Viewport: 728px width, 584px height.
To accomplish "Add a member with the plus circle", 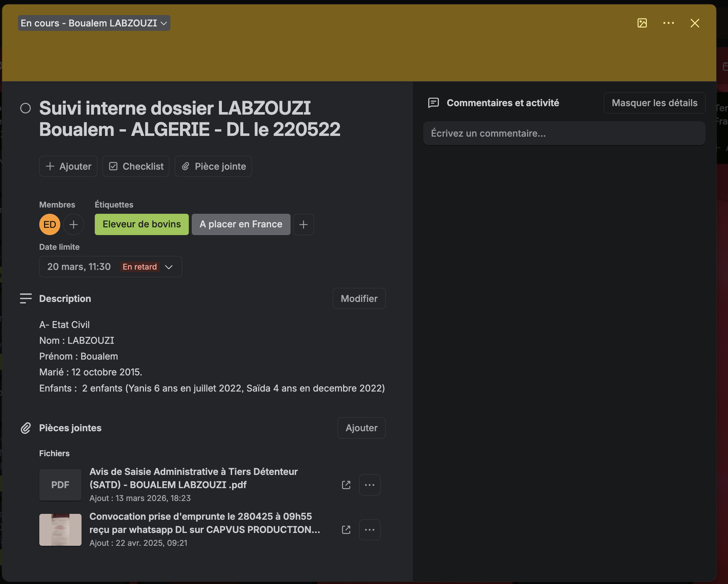I will 73,224.
